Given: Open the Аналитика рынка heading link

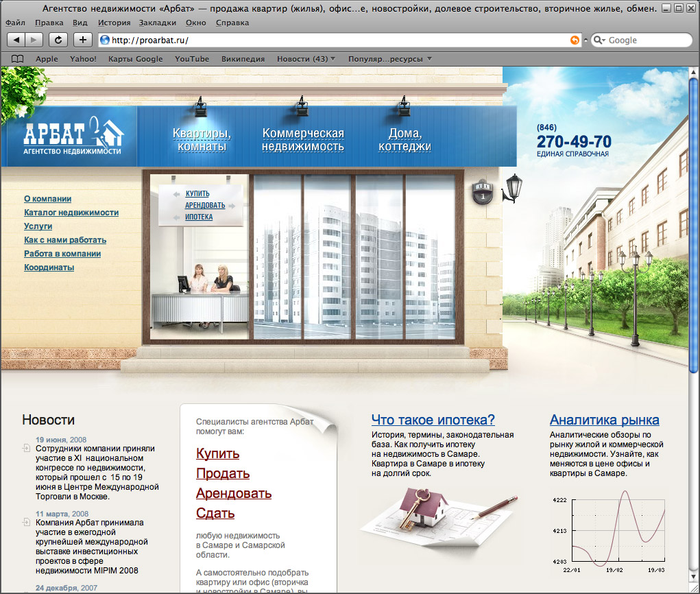Looking at the screenshot, I should (605, 420).
